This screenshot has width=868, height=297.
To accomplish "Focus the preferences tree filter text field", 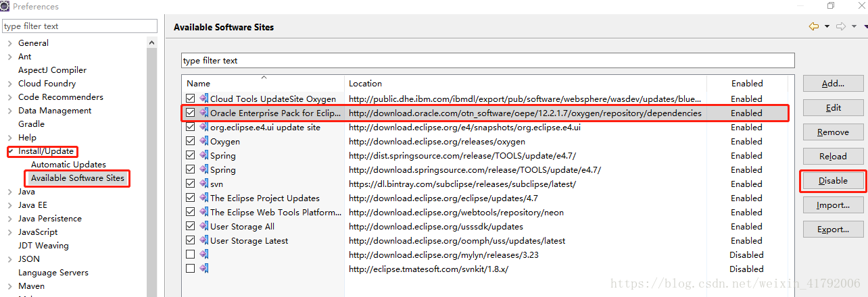I will click(x=79, y=26).
